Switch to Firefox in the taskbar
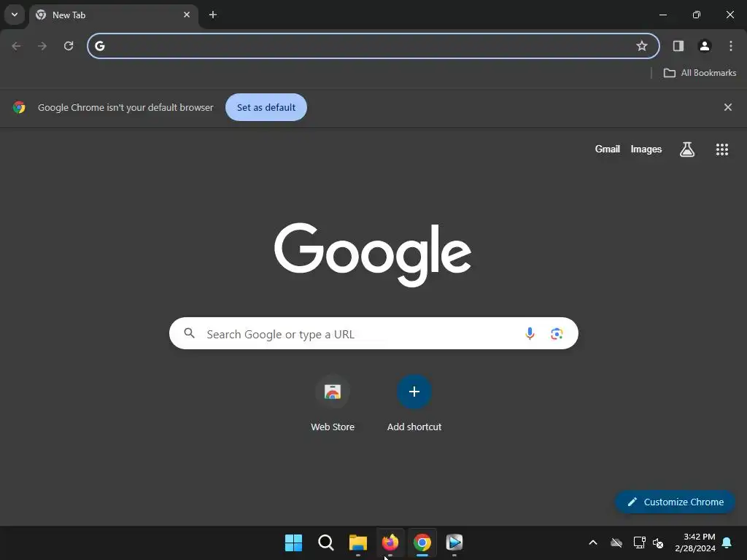 coord(390,542)
